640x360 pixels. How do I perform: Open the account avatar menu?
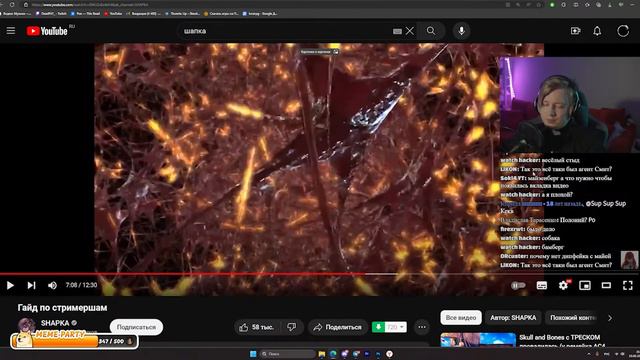(x=623, y=31)
